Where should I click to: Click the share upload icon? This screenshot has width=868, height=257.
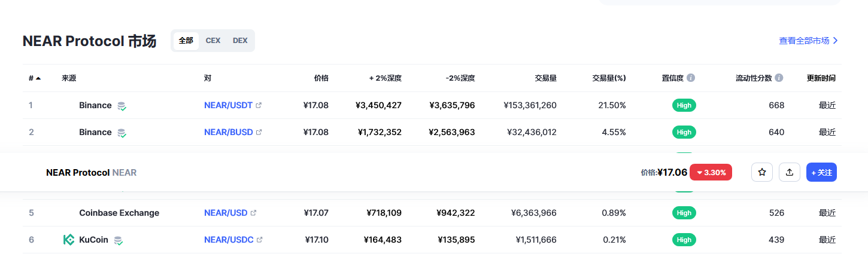790,172
